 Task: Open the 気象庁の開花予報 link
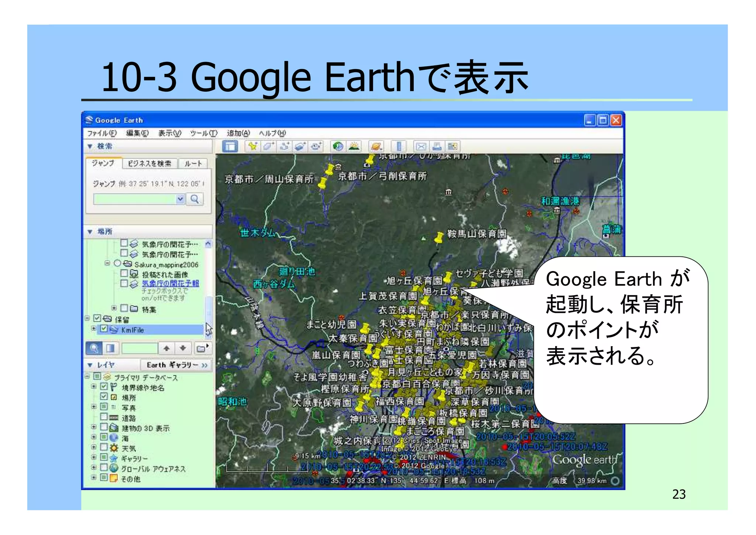pos(171,284)
